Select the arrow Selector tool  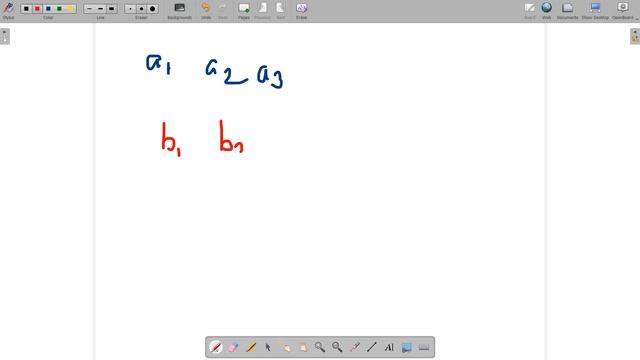[268, 347]
